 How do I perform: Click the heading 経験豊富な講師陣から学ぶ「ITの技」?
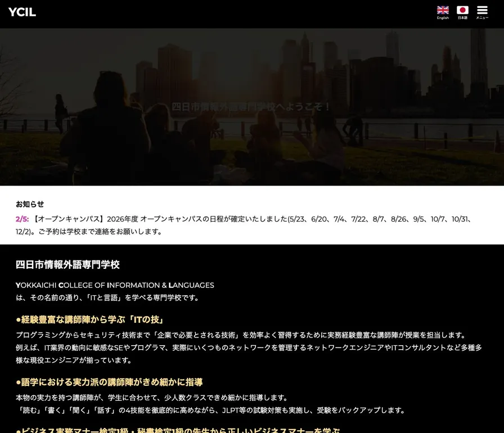91,319
